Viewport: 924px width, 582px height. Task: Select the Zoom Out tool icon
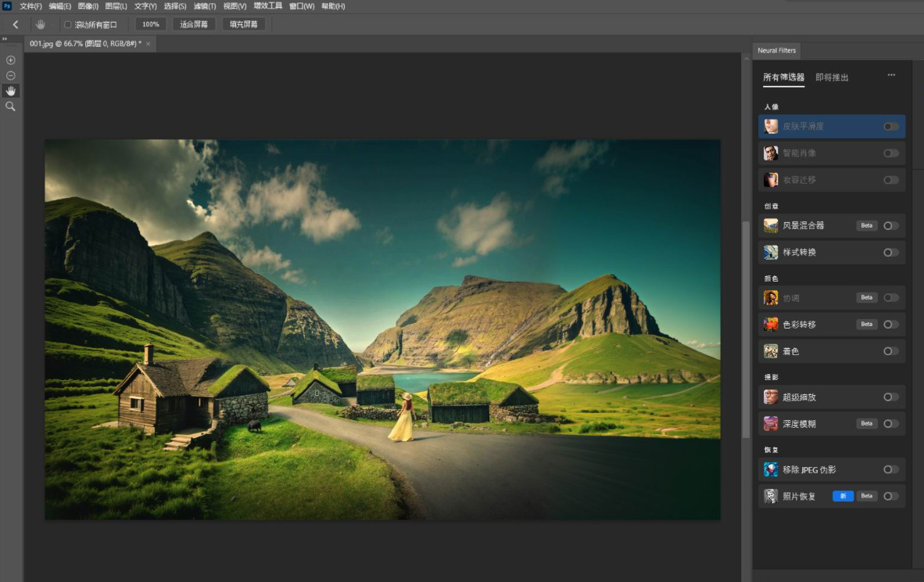(x=11, y=75)
